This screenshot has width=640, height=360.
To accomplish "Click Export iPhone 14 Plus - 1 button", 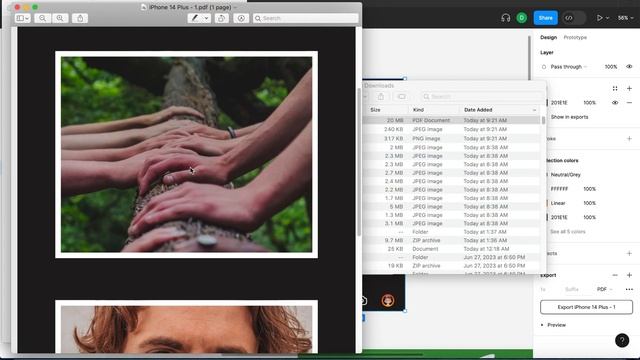I will 586,307.
